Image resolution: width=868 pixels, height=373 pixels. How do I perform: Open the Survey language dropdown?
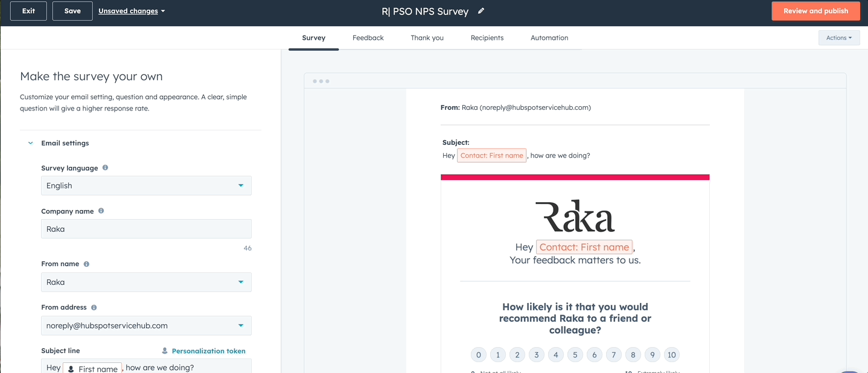coord(146,186)
